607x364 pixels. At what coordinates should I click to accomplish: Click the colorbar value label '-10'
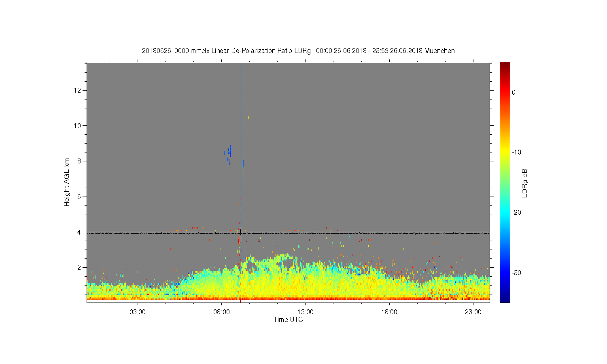516,152
